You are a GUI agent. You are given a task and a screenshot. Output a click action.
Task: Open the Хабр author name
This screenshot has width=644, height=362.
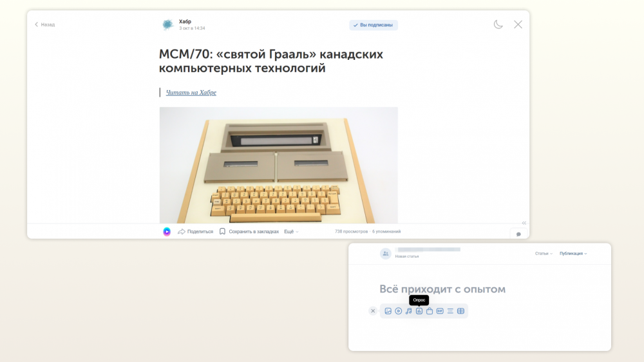pos(185,21)
